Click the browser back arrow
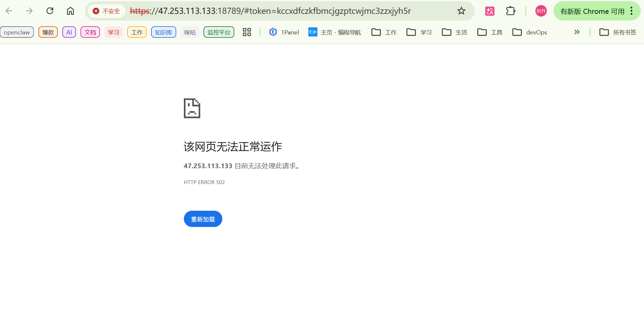Screen dimensions: 644x334 (x=9, y=11)
